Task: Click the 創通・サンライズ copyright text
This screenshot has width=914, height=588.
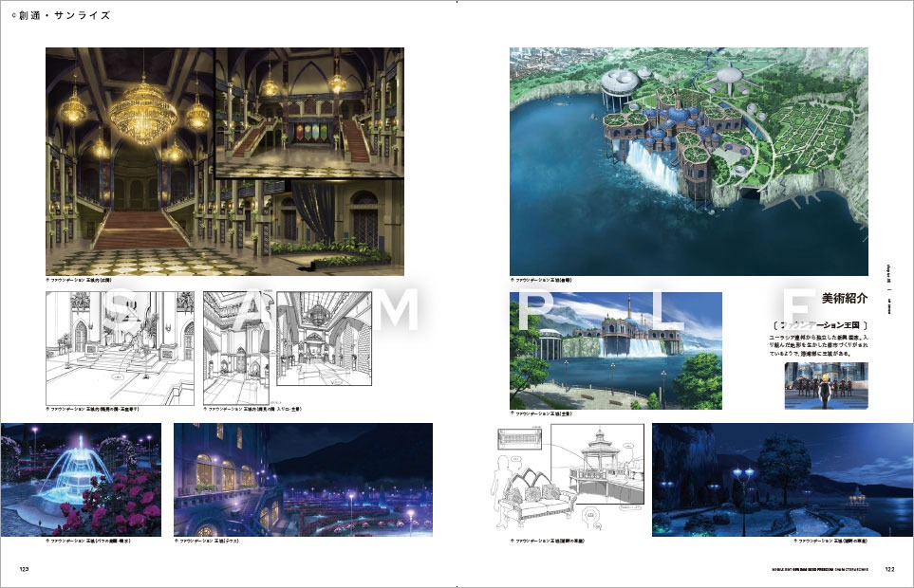Action: coord(58,15)
